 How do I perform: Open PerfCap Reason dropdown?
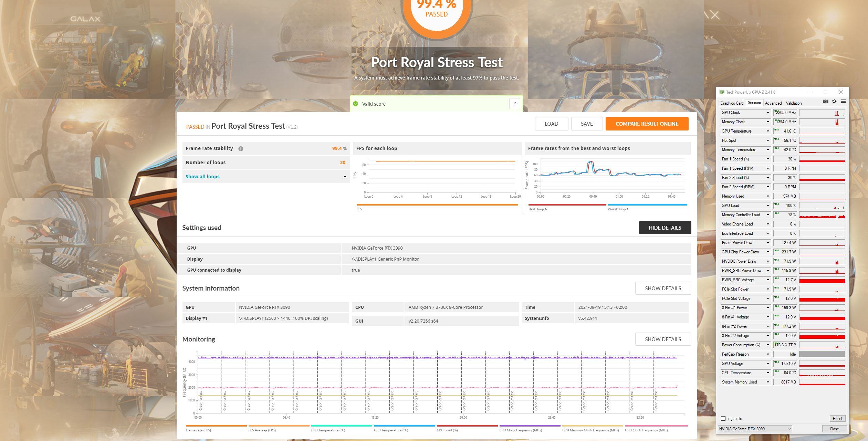click(x=767, y=354)
